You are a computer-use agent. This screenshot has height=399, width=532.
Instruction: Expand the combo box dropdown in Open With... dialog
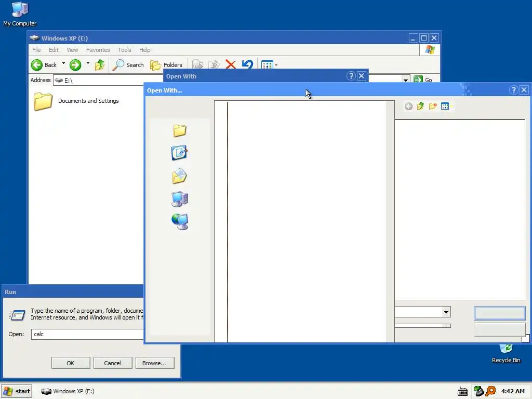click(446, 312)
